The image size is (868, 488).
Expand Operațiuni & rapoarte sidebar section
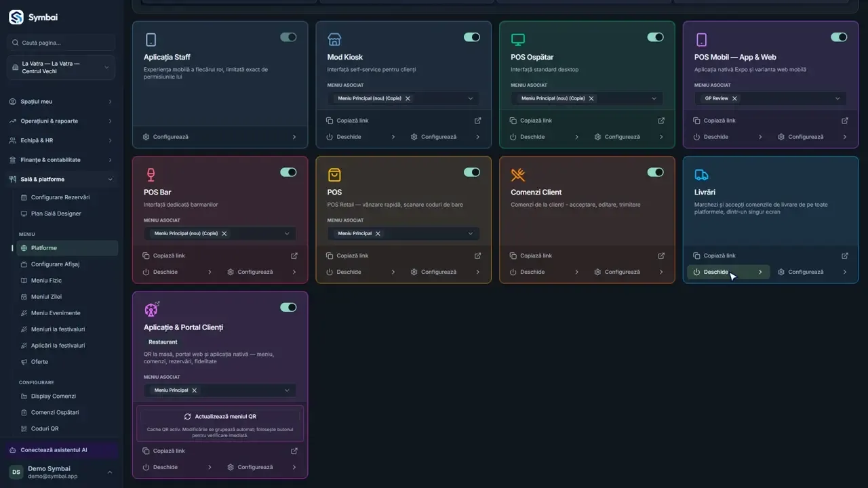click(61, 121)
